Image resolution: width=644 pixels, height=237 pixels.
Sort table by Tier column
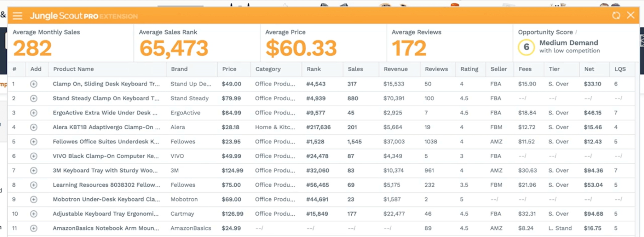point(554,69)
